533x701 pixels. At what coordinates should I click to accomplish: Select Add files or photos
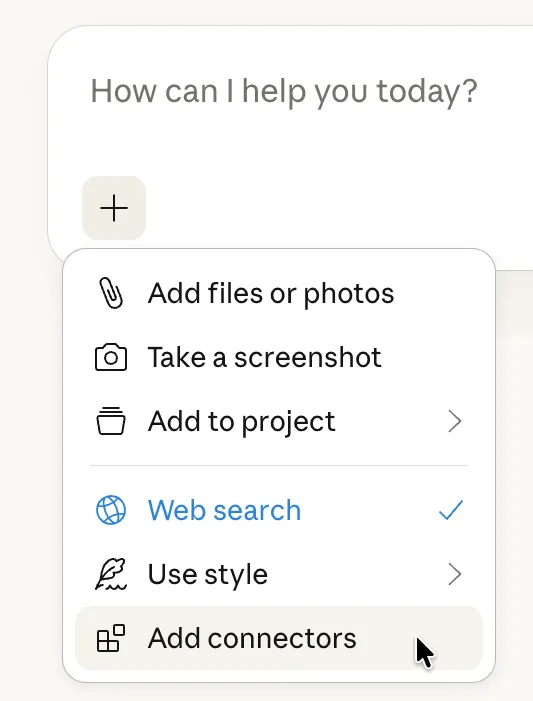279,293
